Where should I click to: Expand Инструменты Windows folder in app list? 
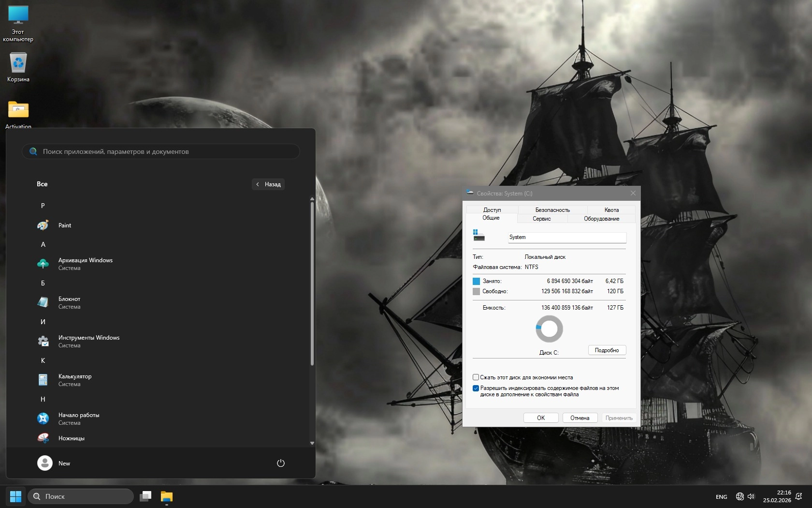[88, 341]
